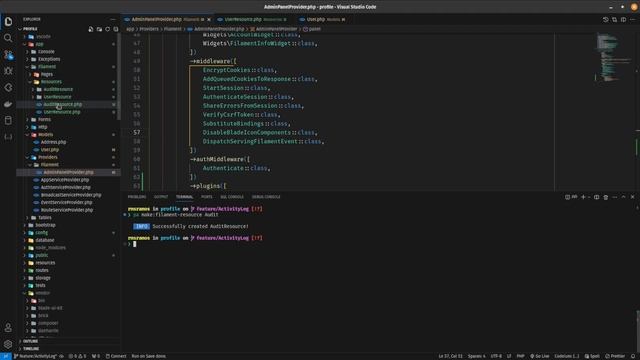Click the UTF-8 encoding indicator

[496, 356]
